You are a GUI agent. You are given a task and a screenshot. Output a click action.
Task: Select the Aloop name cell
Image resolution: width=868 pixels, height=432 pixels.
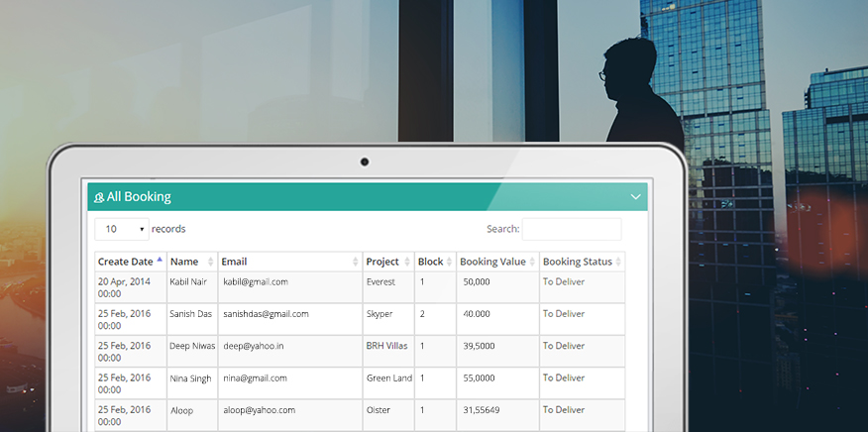(x=192, y=415)
